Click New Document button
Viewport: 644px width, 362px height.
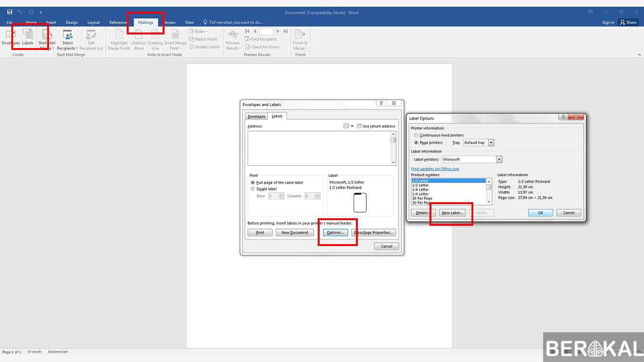pos(295,232)
